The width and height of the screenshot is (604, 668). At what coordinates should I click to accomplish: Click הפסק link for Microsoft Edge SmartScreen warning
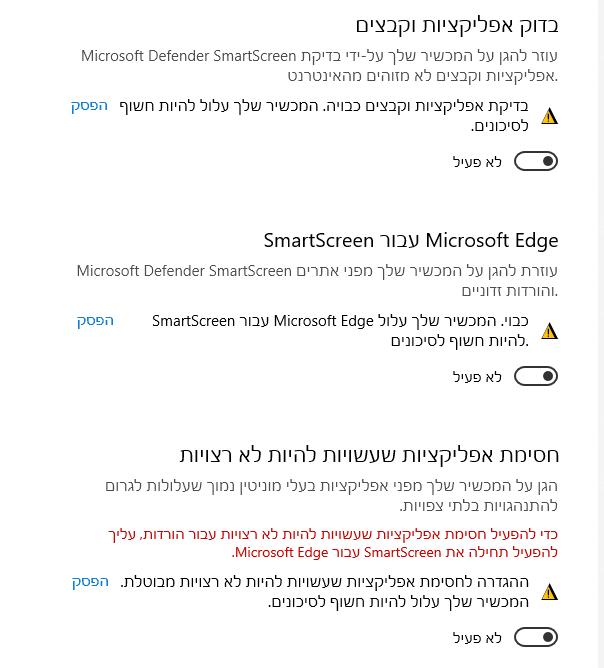coord(95,321)
